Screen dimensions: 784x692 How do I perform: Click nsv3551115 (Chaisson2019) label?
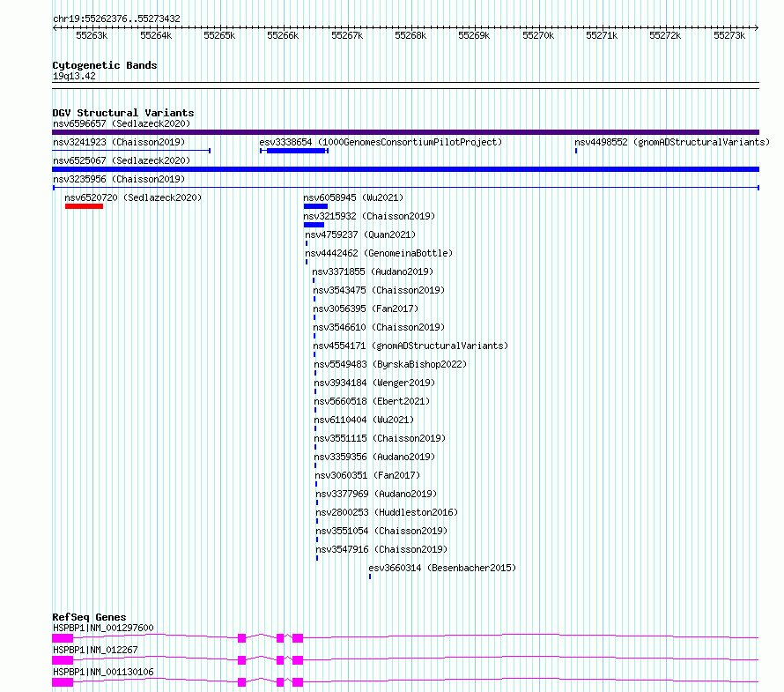tap(380, 438)
